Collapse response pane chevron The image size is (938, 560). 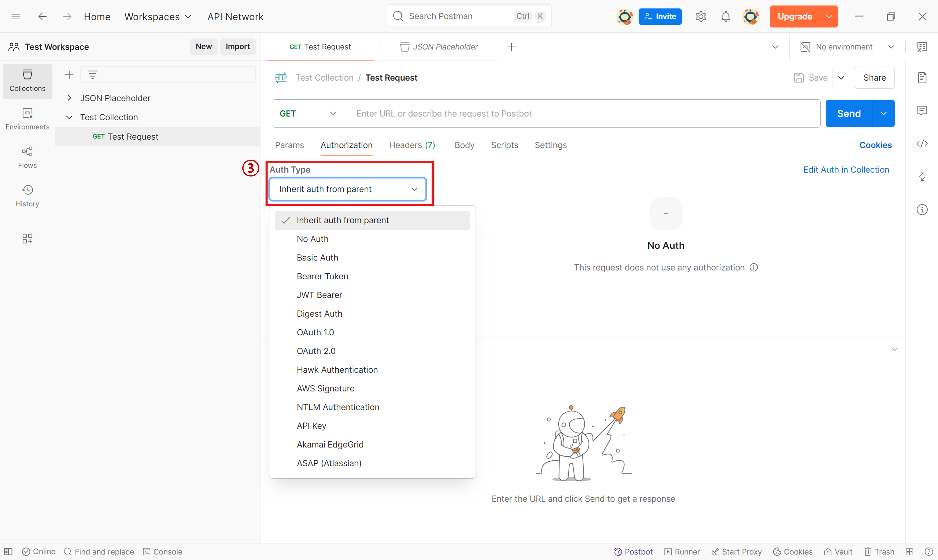click(x=894, y=349)
